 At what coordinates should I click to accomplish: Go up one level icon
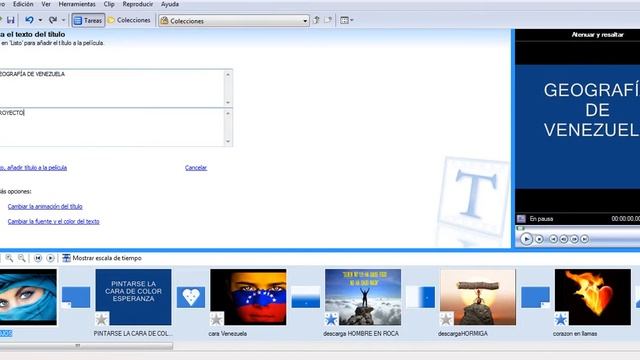tap(316, 20)
